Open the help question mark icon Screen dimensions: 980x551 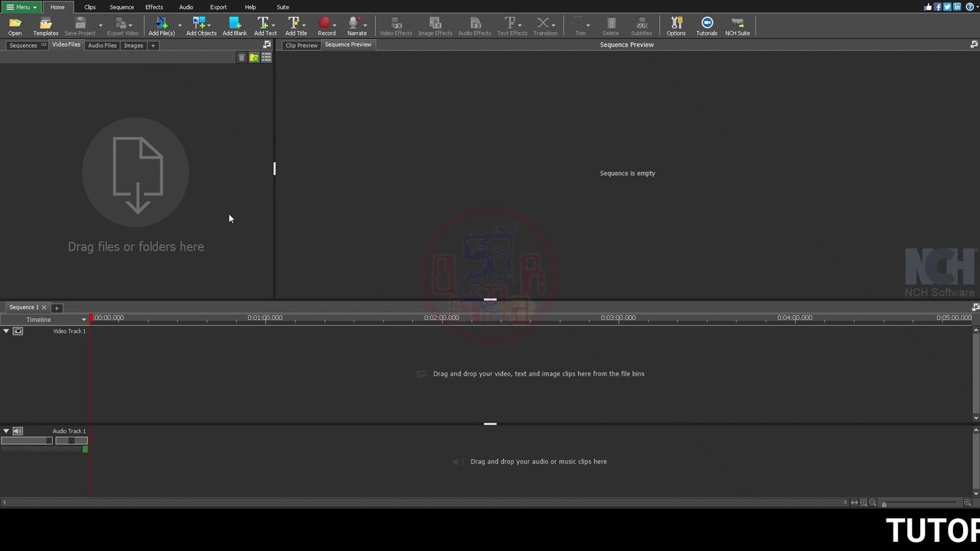[969, 7]
